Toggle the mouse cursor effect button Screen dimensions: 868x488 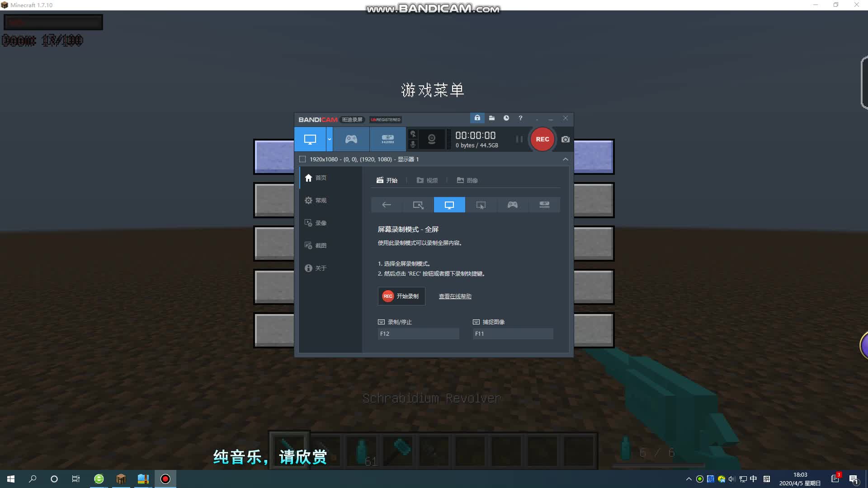tap(413, 134)
